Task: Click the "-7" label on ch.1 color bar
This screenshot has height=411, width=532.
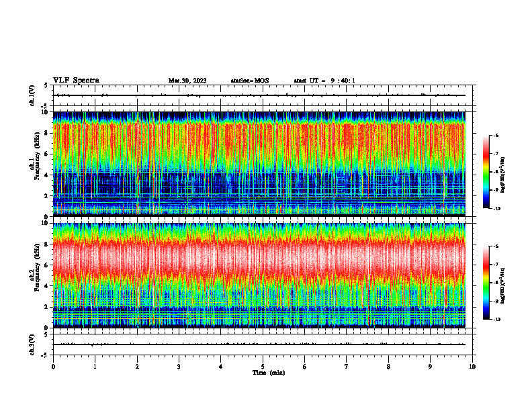Action: [x=496, y=154]
